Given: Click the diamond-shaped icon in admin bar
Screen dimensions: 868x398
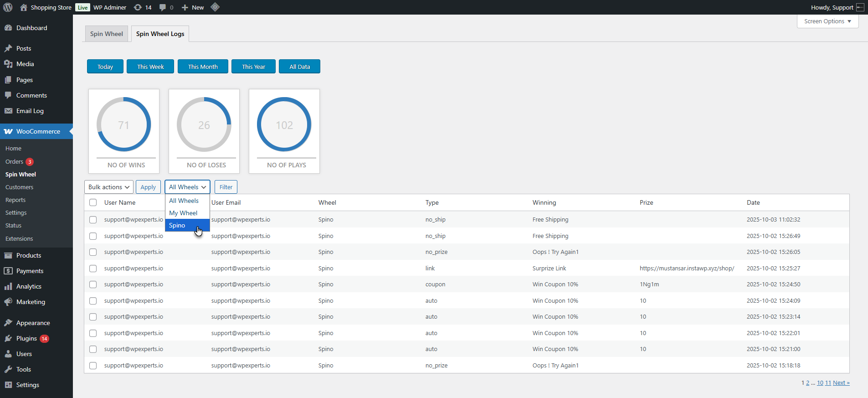Looking at the screenshot, I should [215, 7].
